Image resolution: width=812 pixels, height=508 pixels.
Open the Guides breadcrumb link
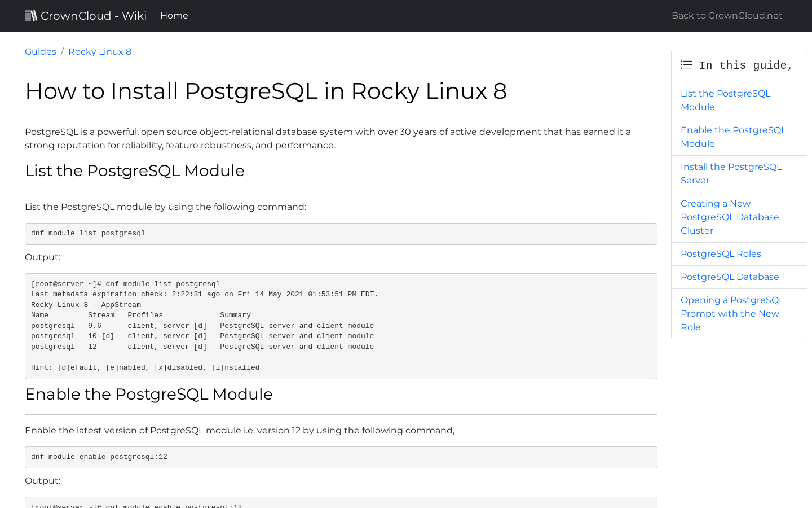(x=41, y=52)
